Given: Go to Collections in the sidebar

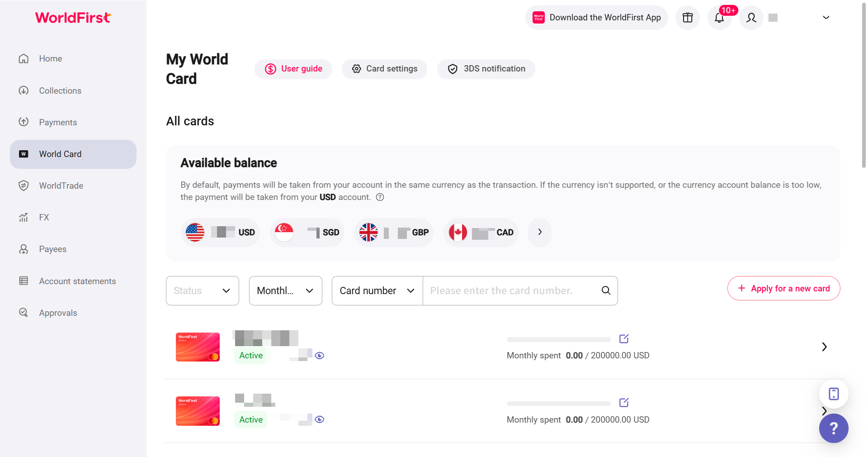Looking at the screenshot, I should point(60,90).
